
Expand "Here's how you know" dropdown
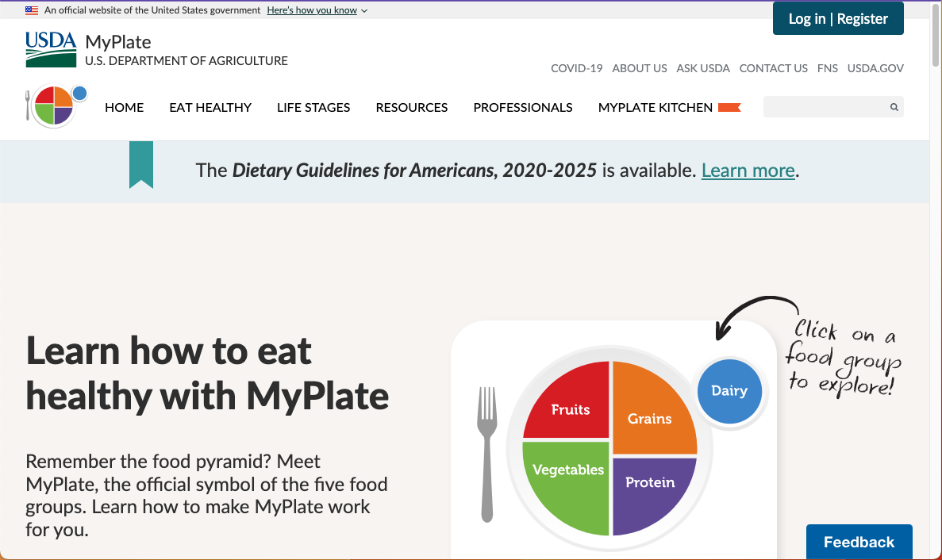(x=317, y=10)
